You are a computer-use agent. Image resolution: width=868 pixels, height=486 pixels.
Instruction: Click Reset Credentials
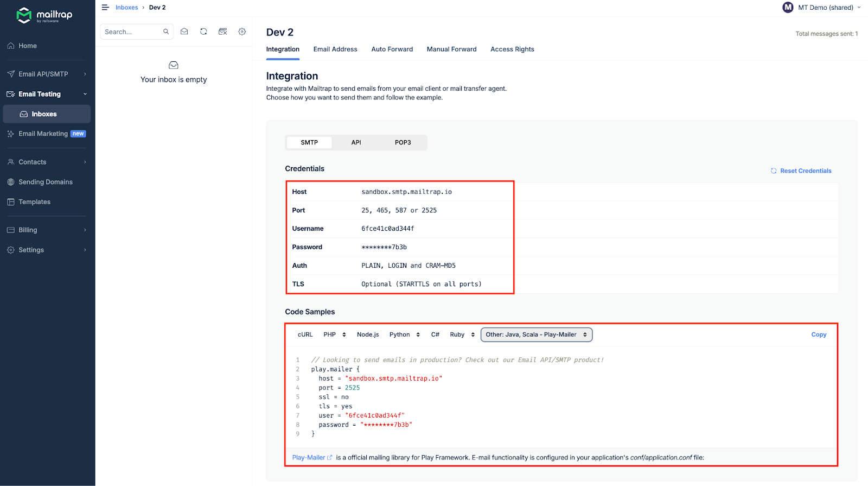click(x=801, y=171)
